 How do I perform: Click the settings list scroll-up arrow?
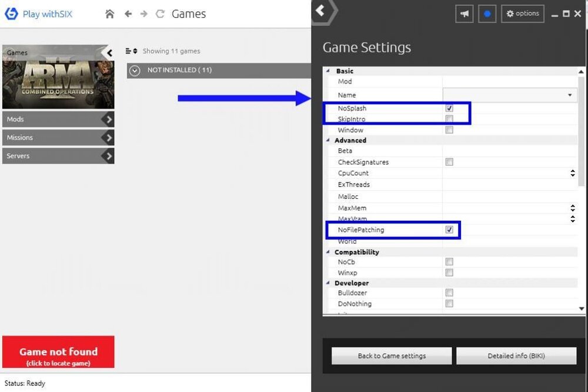(582, 71)
